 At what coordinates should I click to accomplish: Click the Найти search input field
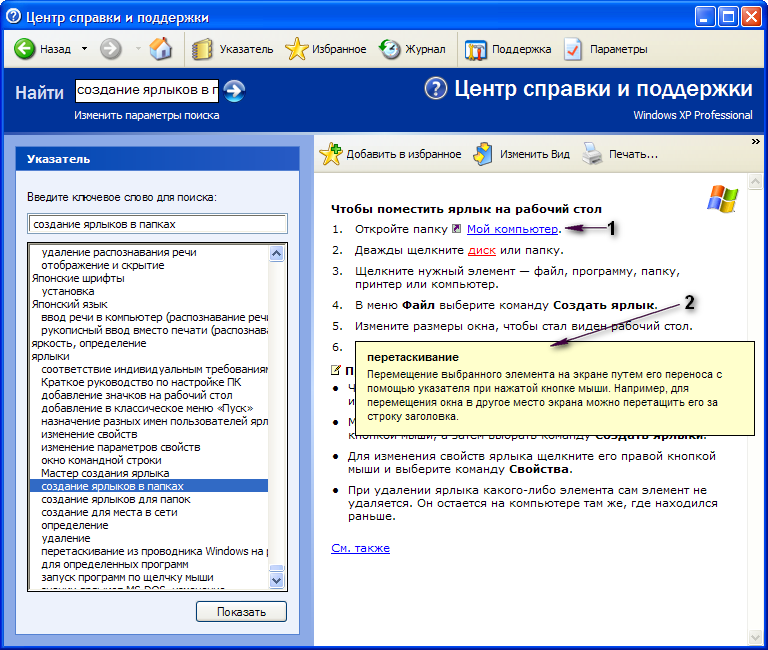coord(147,91)
